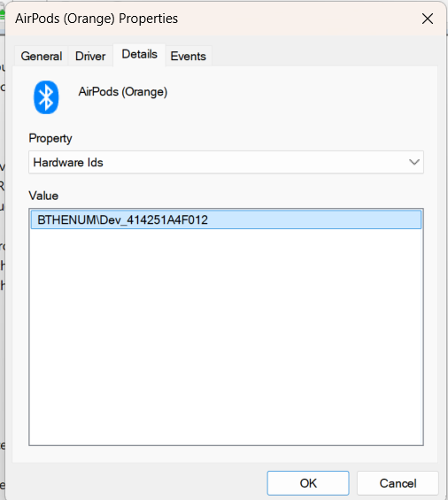
Task: Open the Hardware Ids property dropdown
Action: (226, 162)
